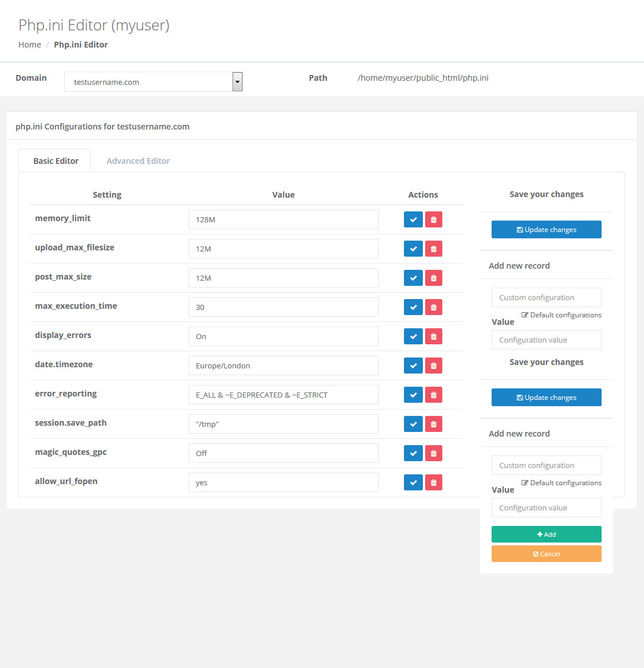Save upload_max_filesize using its checkmark button

413,249
